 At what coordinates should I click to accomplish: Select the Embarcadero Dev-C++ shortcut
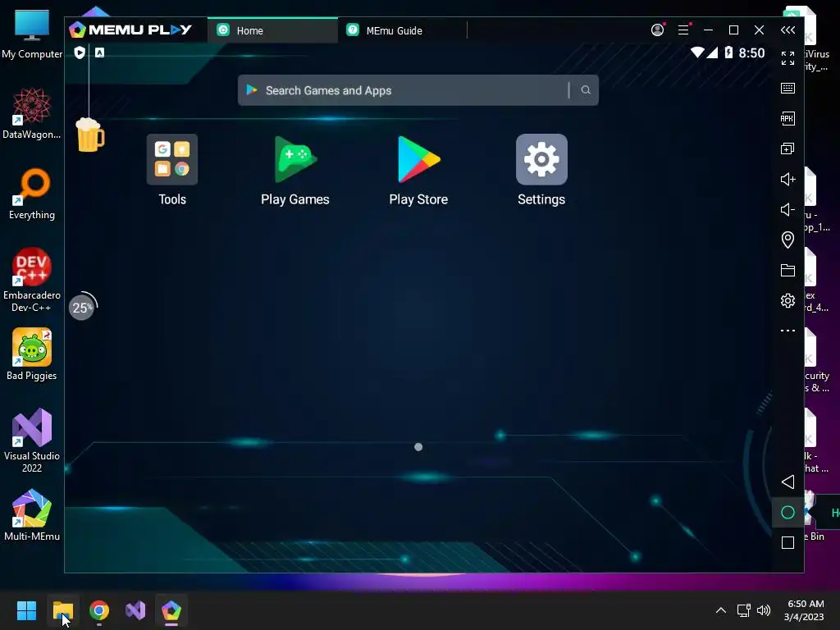tap(32, 280)
